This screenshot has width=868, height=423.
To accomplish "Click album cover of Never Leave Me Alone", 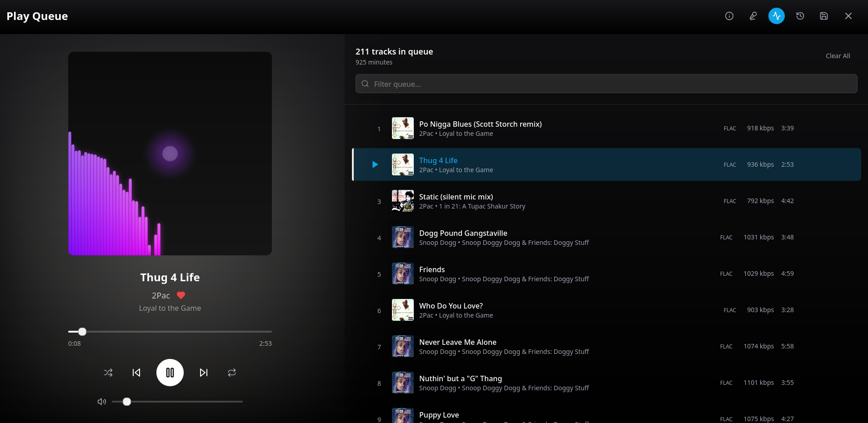I will click(403, 346).
